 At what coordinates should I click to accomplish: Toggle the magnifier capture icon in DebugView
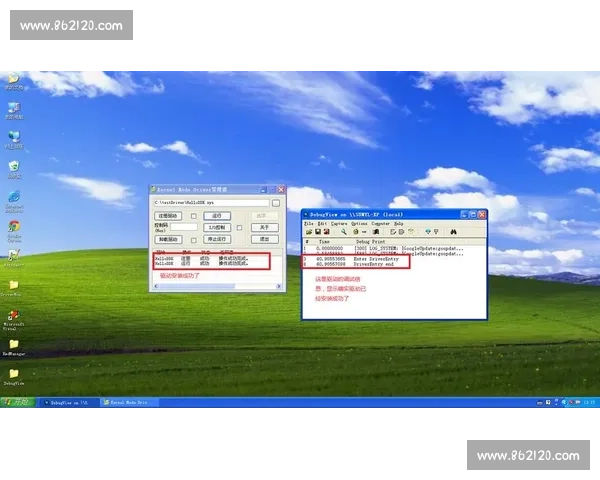pos(344,232)
